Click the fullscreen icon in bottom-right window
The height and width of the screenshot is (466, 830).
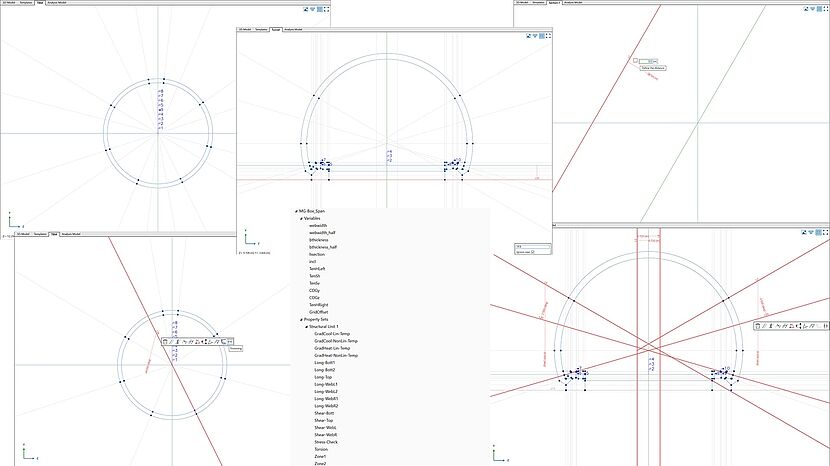[824, 233]
